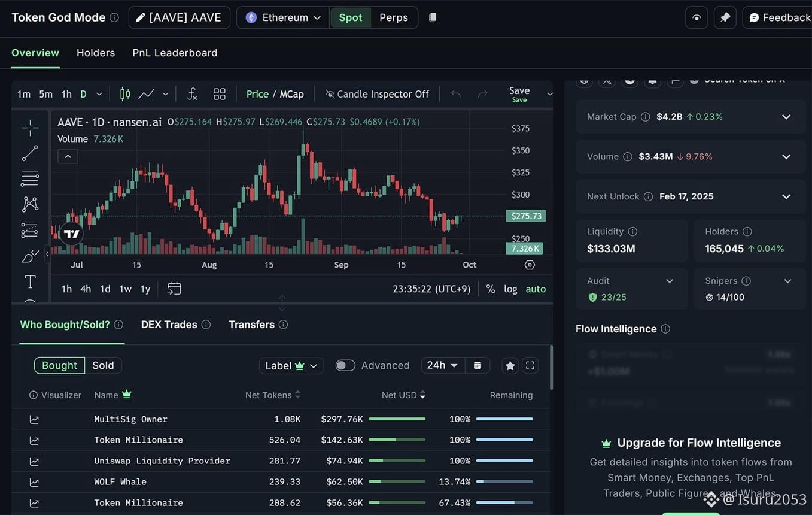Open the calendar date picker beside 24h

[x=478, y=365]
